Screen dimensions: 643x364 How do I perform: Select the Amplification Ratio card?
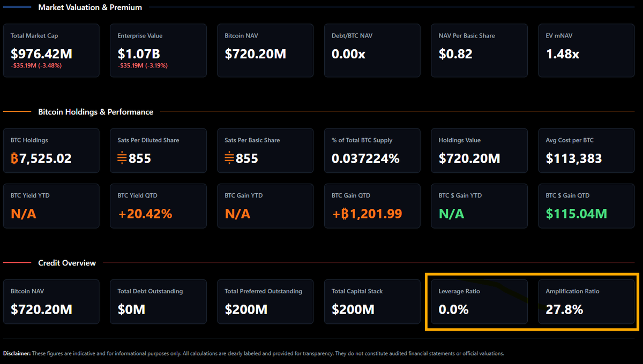pos(586,301)
